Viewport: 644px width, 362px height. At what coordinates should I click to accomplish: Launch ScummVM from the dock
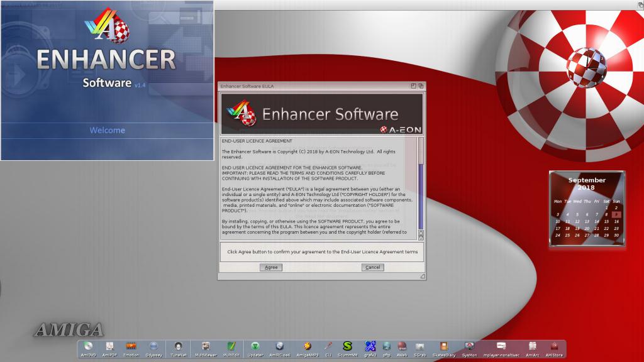[x=347, y=348]
